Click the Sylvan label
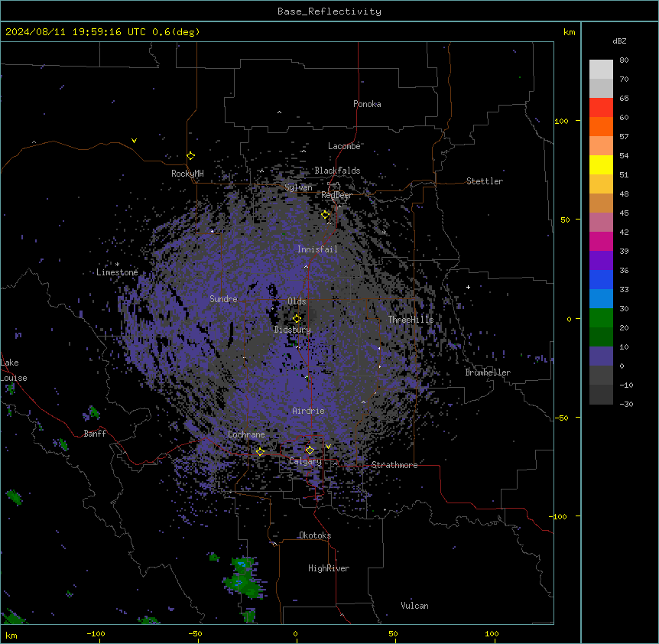This screenshot has height=644, width=659. click(298, 187)
